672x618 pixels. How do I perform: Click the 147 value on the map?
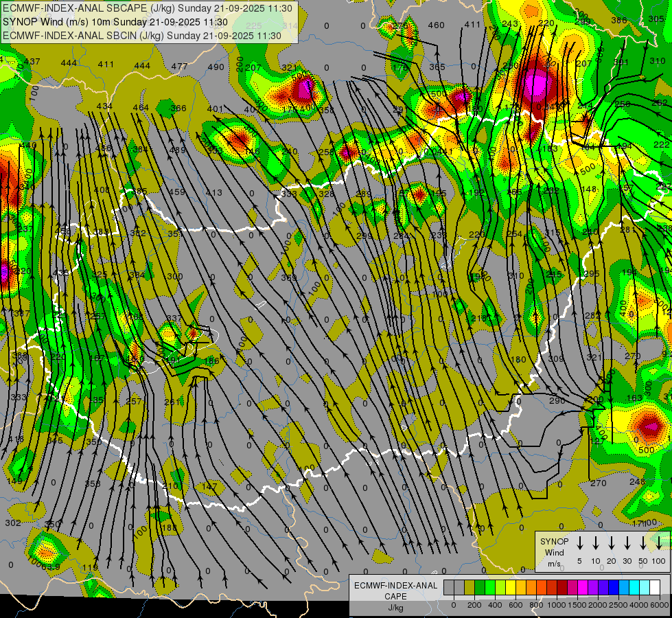coord(209,486)
